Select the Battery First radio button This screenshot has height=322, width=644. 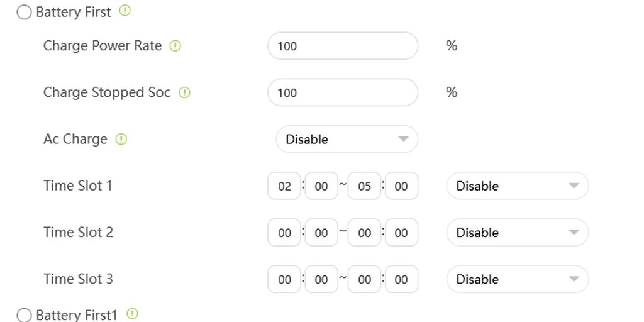[x=24, y=13]
